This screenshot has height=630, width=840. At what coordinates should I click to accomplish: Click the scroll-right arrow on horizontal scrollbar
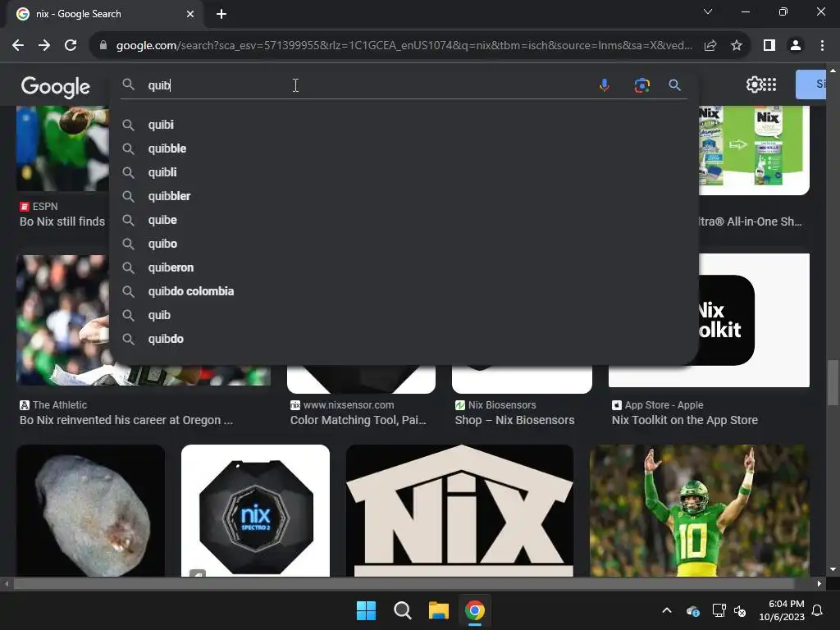(x=819, y=584)
